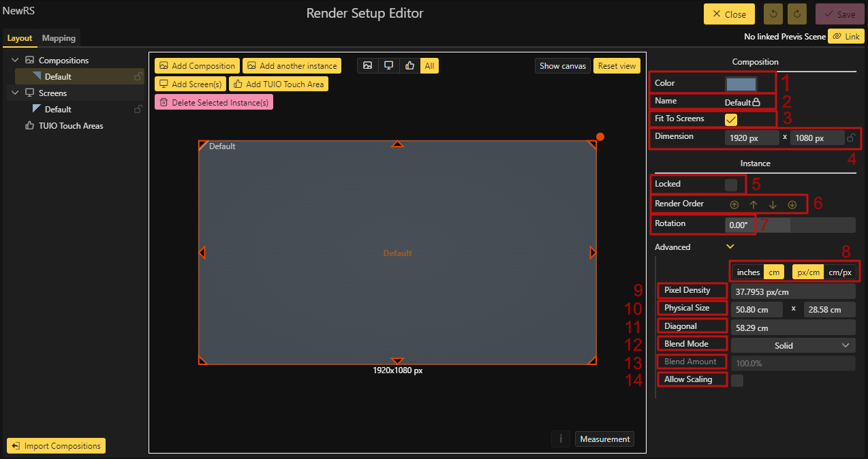Click the Add Composition button
868x459 pixels.
[x=197, y=66]
